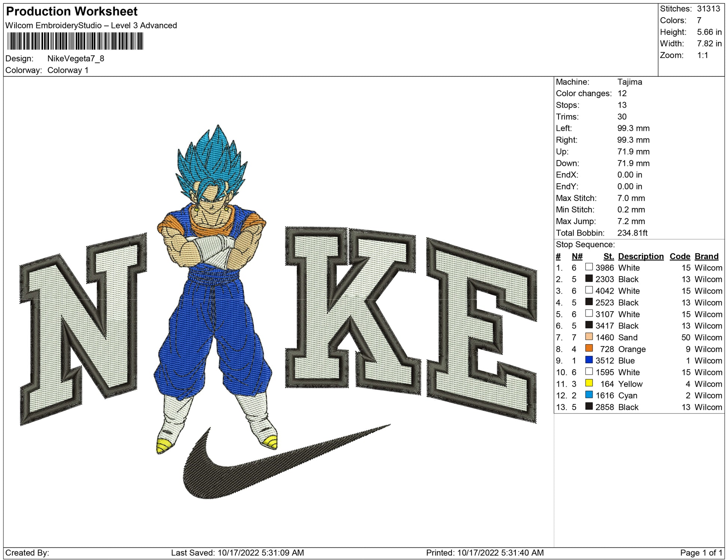Click the Description column header
The width and height of the screenshot is (728, 560).
point(640,256)
